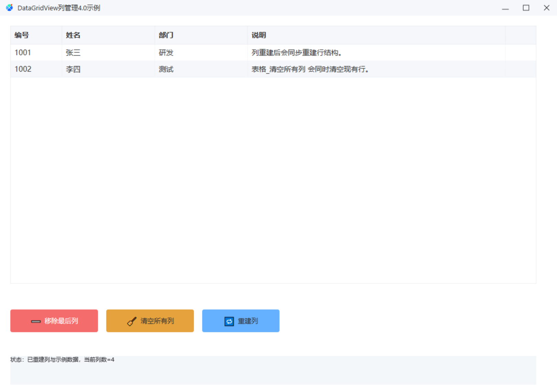This screenshot has width=557, height=392.
Task: Select the 部门 column header
Action: [x=201, y=35]
